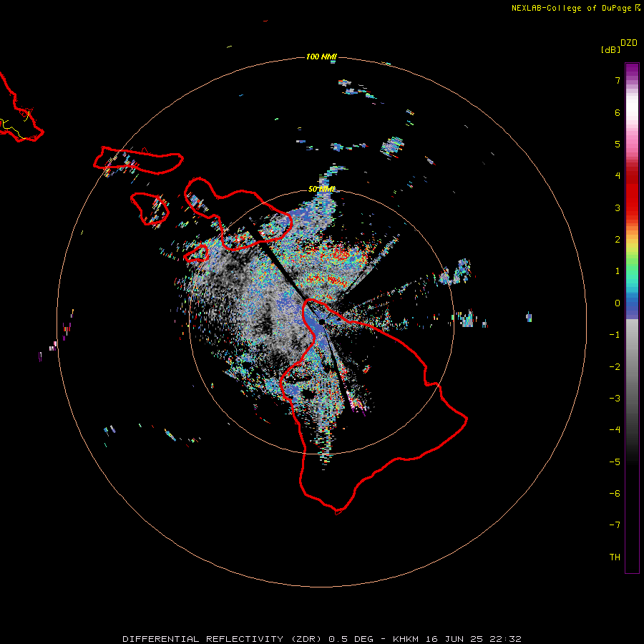Select the -6 tick label on scale

pyautogui.click(x=615, y=494)
